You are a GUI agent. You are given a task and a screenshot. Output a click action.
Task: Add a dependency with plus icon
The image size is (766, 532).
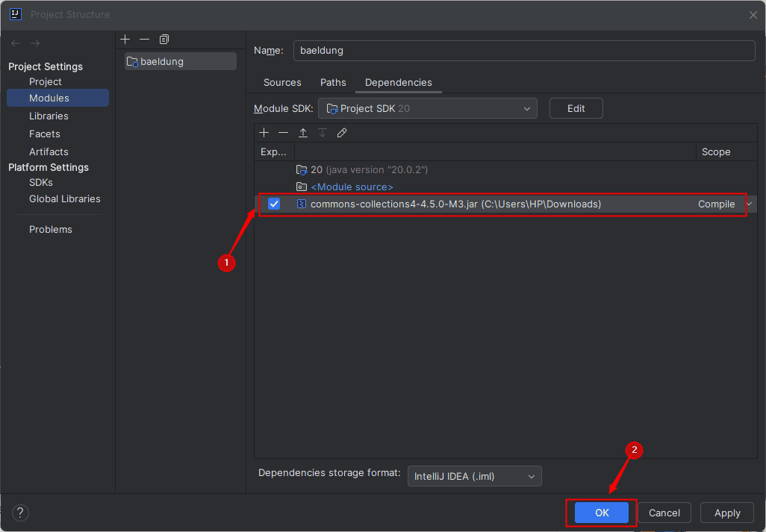click(264, 133)
